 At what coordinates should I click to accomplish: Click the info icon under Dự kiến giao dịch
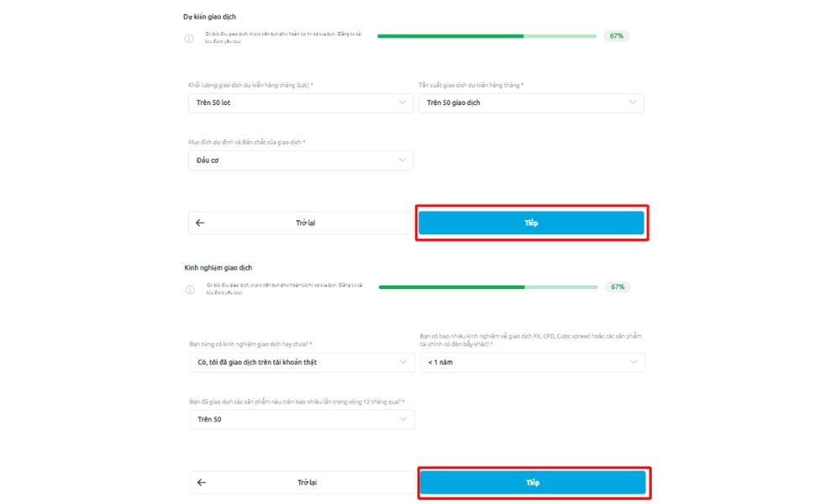pyautogui.click(x=189, y=38)
